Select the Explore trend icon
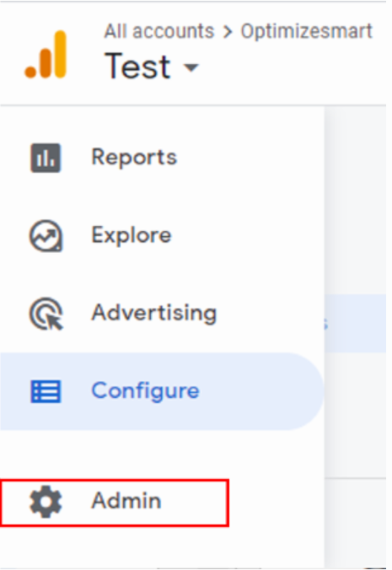The width and height of the screenshot is (392, 570). [46, 236]
